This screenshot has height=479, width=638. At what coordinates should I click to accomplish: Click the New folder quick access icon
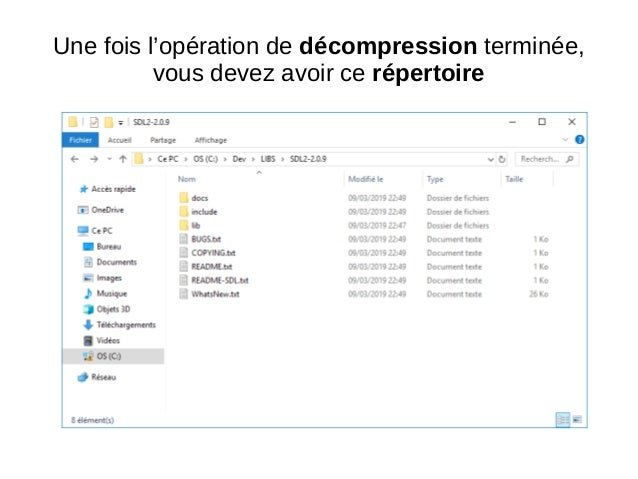[109, 122]
